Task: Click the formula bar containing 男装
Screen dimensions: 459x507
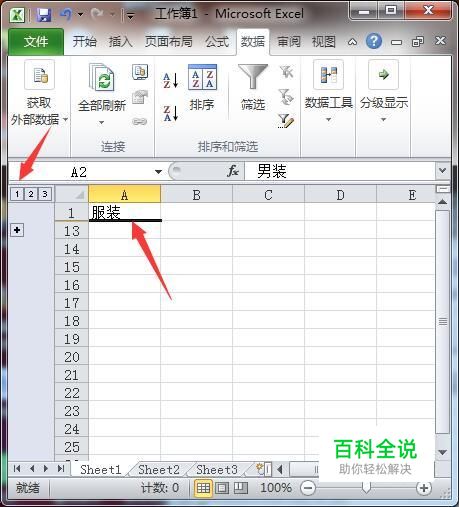Action: 339,171
